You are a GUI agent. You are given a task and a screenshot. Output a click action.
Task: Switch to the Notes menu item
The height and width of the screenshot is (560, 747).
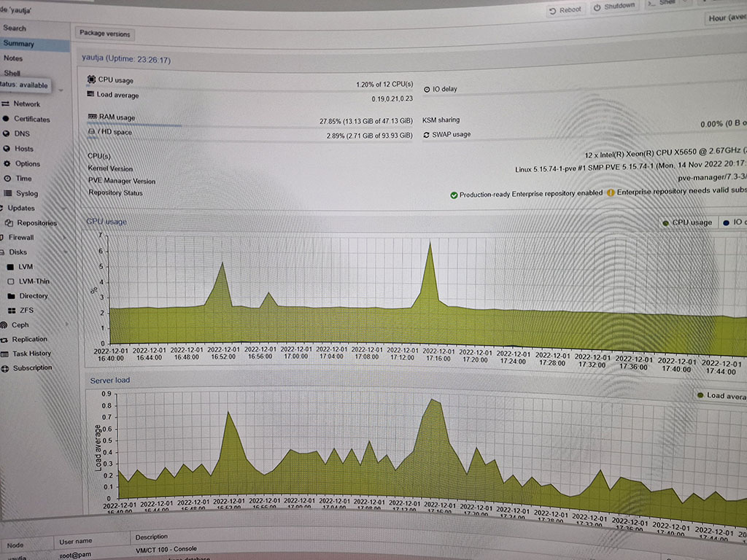13,58
